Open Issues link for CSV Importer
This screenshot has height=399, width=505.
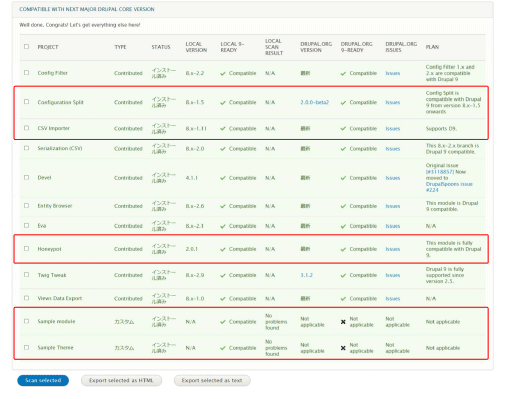click(393, 129)
